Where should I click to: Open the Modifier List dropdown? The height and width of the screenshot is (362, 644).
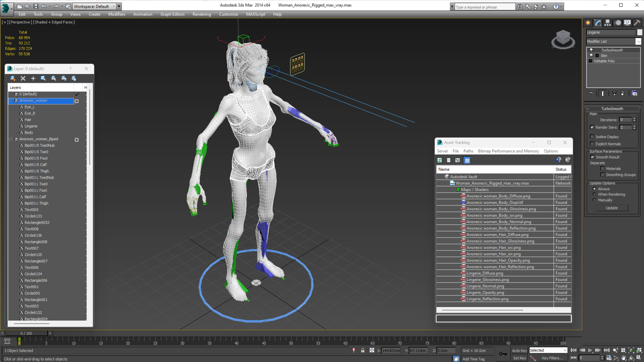(x=638, y=42)
